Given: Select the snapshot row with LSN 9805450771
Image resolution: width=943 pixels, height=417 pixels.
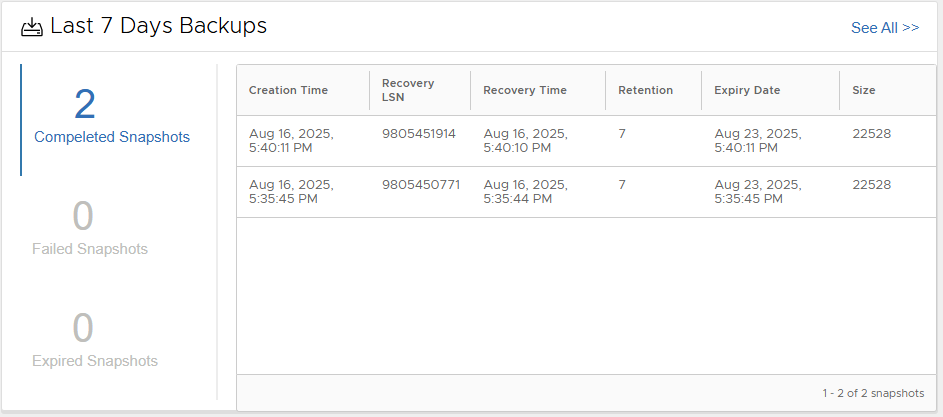Looking at the screenshot, I should tap(420, 184).
